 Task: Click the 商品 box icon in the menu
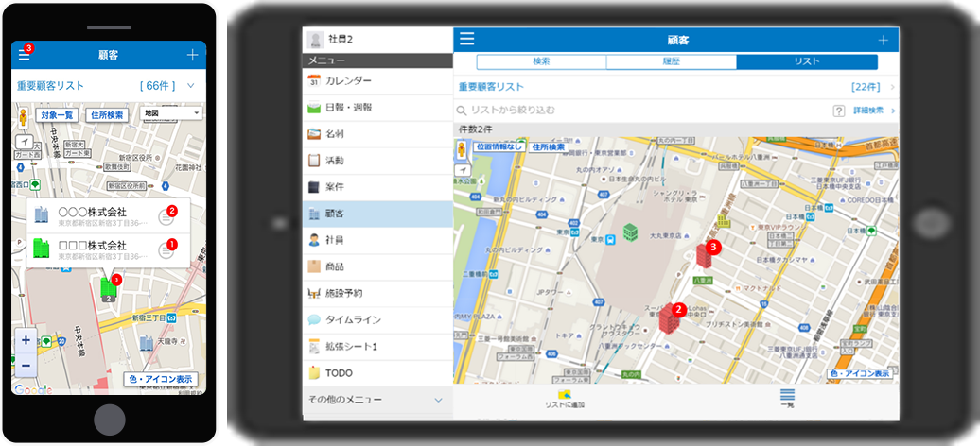314,266
